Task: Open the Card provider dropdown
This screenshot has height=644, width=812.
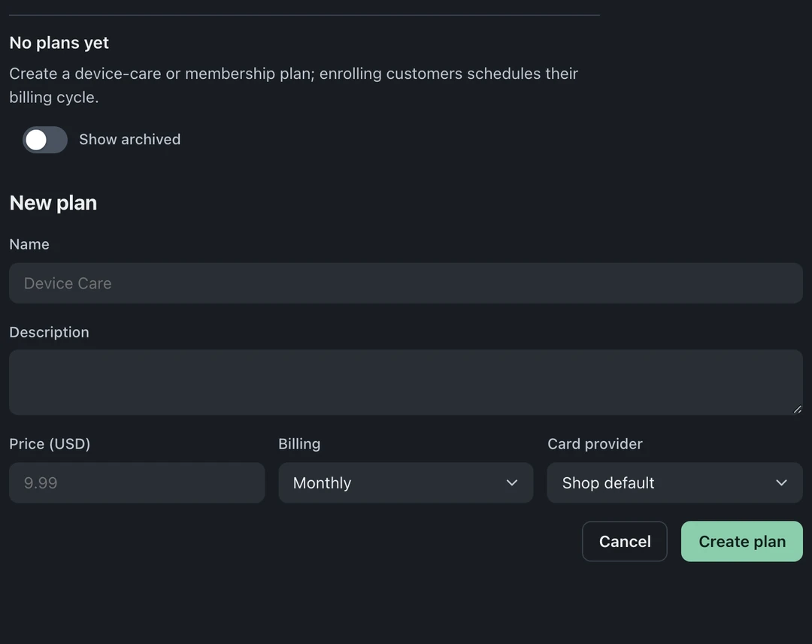Action: pos(674,482)
